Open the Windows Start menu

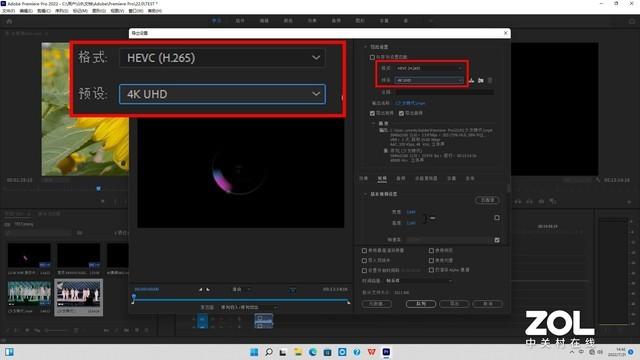point(254,352)
